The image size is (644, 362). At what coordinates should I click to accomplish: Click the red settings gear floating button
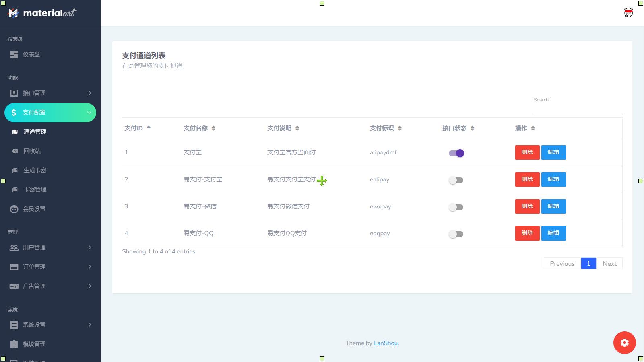point(624,343)
